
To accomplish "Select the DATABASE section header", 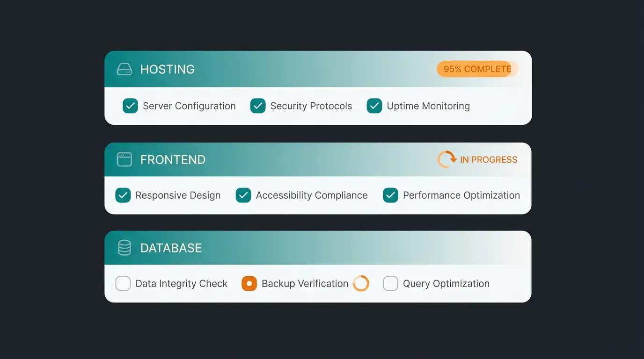I will (170, 248).
